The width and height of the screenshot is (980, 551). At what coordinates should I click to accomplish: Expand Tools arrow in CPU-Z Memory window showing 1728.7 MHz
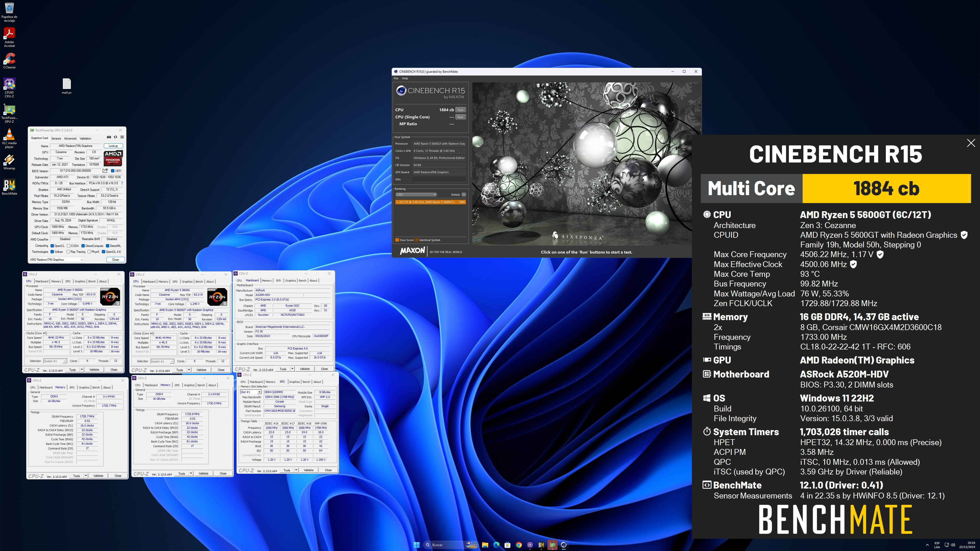[85, 476]
